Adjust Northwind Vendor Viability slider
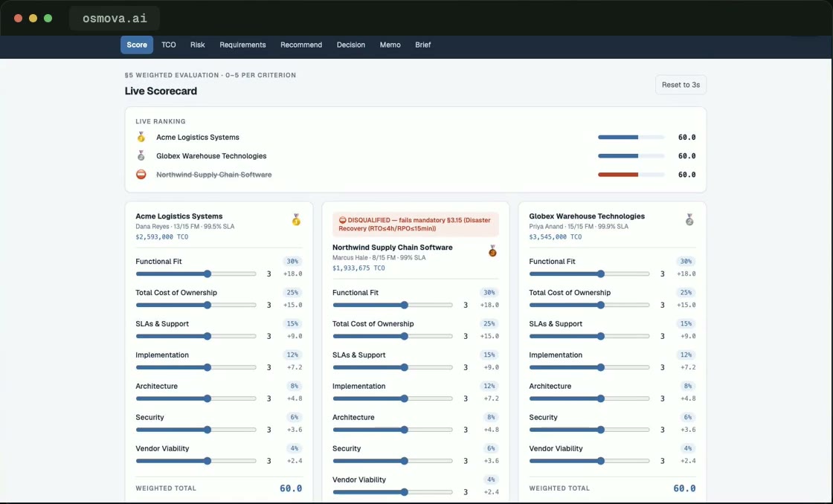Viewport: 833px width, 504px height. (x=393, y=492)
